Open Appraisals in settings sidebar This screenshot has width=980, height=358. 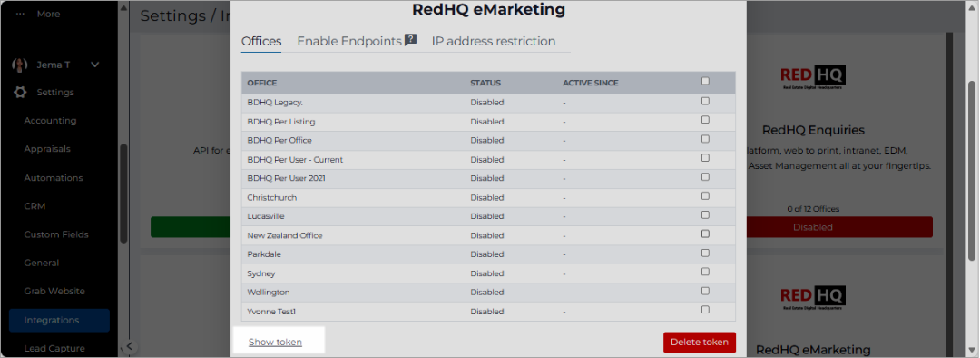pyautogui.click(x=47, y=149)
